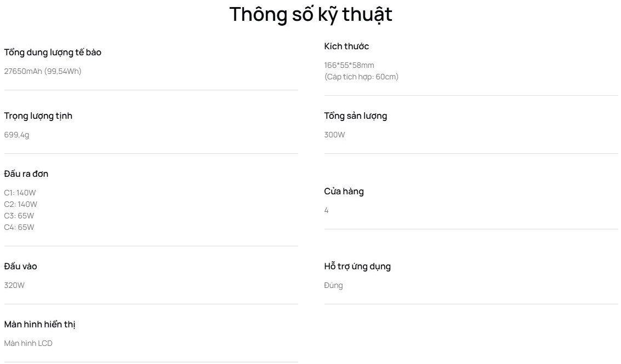Viewport: 621px width, 364px height.
Task: Click the "Đầu vào" label
Action: (21, 267)
